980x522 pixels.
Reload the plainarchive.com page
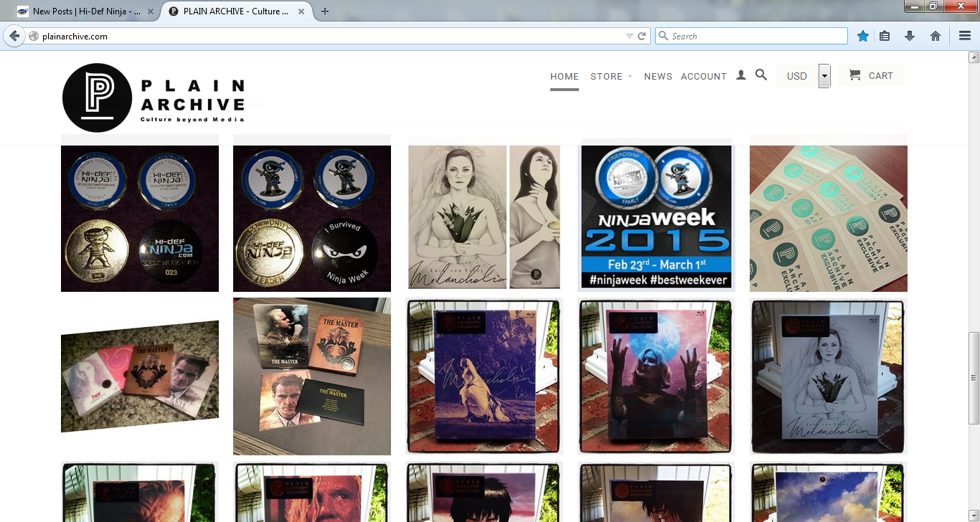click(x=642, y=36)
